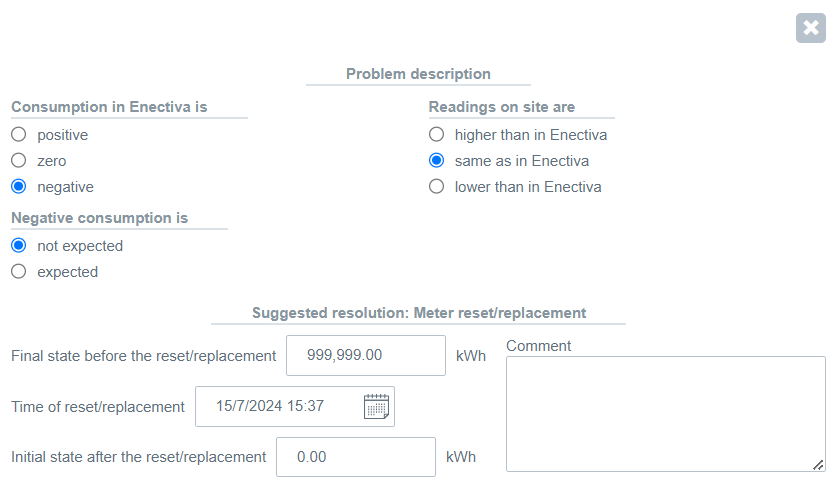Click the 'lower than in Enectiva' label
The image size is (834, 501).
(527, 186)
